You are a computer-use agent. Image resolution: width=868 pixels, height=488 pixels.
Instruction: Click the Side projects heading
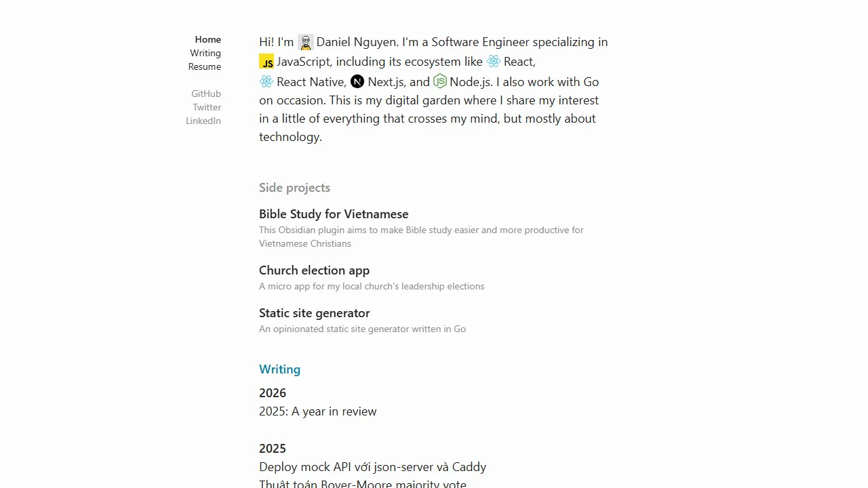[x=294, y=188]
